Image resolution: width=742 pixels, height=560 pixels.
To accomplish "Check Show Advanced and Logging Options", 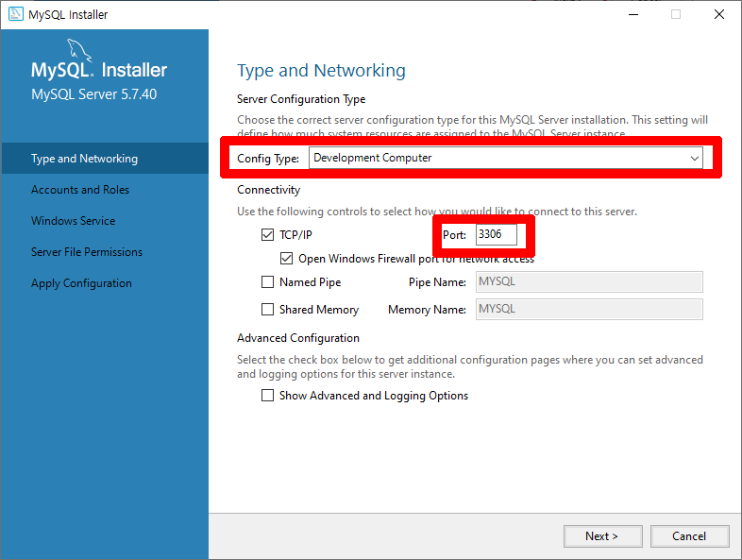I will point(267,396).
